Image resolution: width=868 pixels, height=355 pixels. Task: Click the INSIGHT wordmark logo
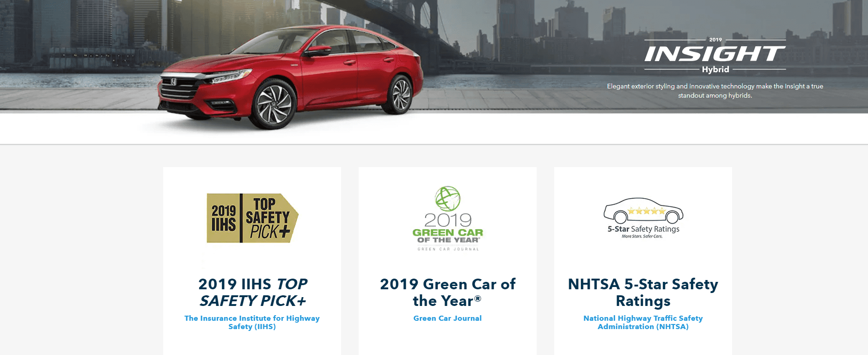click(x=715, y=54)
